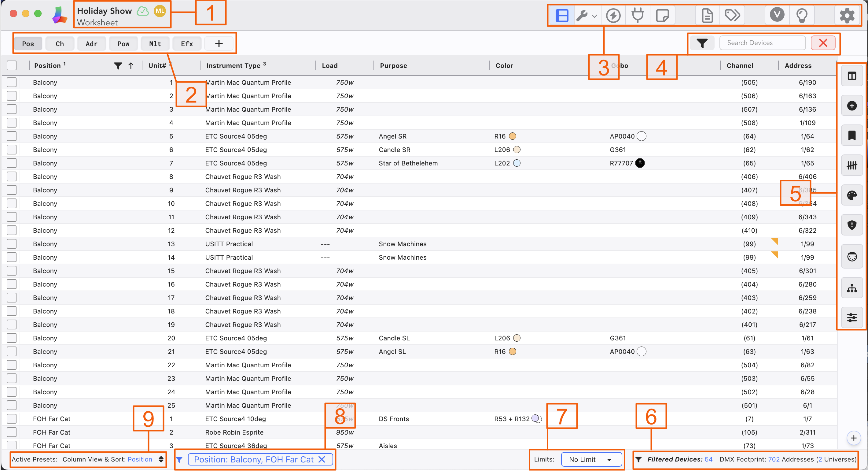The width and height of the screenshot is (868, 471).
Task: Open the hierarchy tree sidebar icon
Action: pyautogui.click(x=851, y=288)
